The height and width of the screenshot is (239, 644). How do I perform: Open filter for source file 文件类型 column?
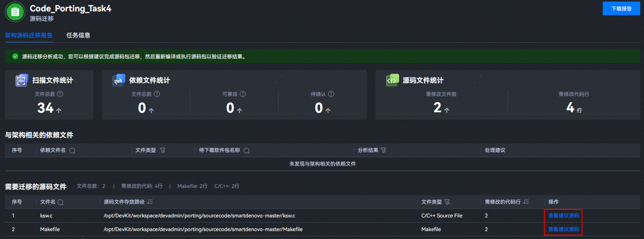447,202
